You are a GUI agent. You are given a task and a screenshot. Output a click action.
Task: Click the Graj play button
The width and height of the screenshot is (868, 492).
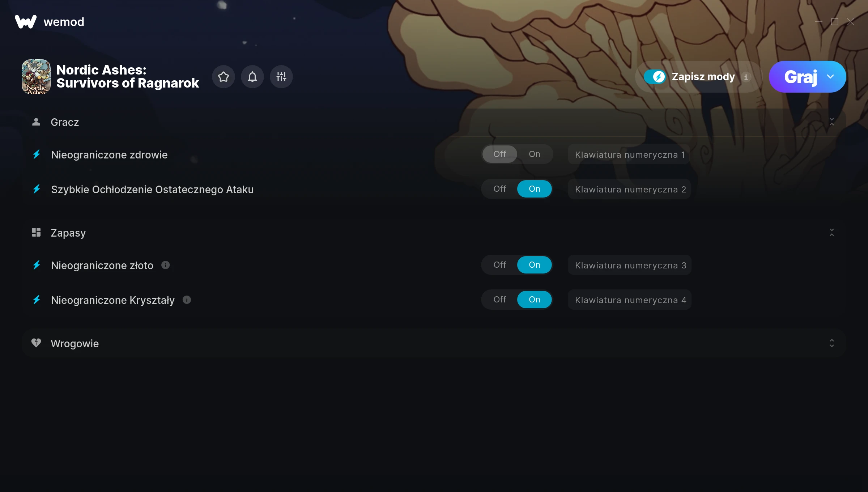click(x=800, y=77)
